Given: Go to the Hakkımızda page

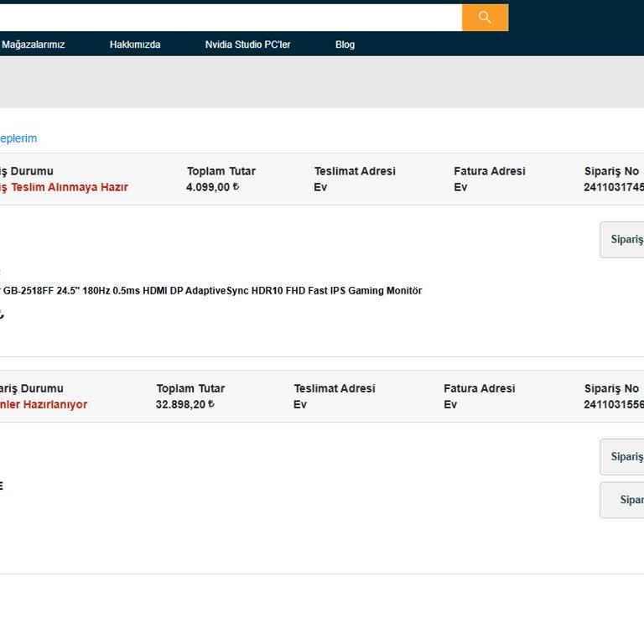Looking at the screenshot, I should point(135,44).
